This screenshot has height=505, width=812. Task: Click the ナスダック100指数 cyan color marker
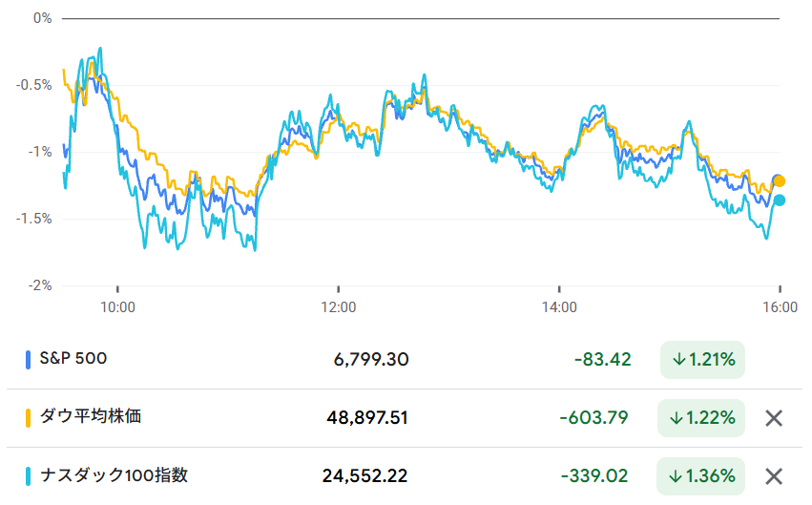click(29, 475)
